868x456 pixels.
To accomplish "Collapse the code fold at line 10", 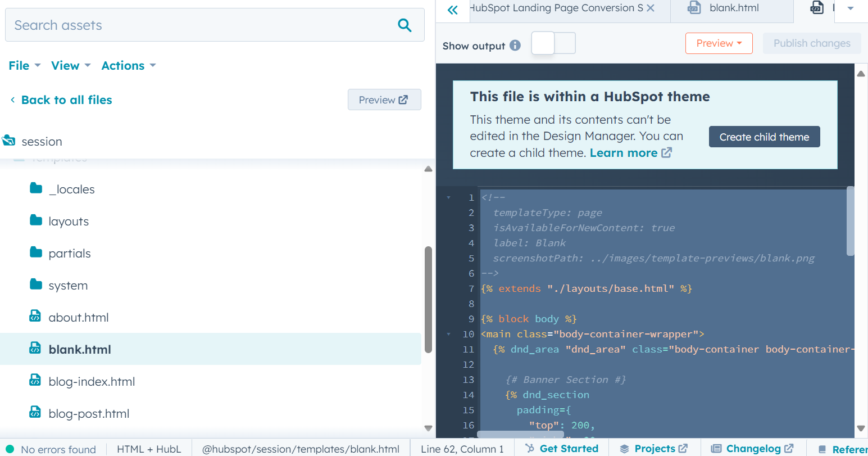I will pos(448,333).
